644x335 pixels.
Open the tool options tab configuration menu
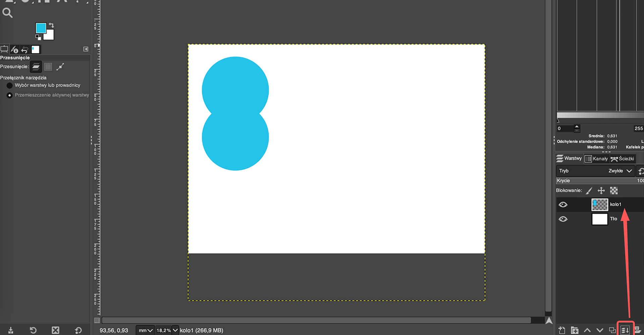point(86,49)
